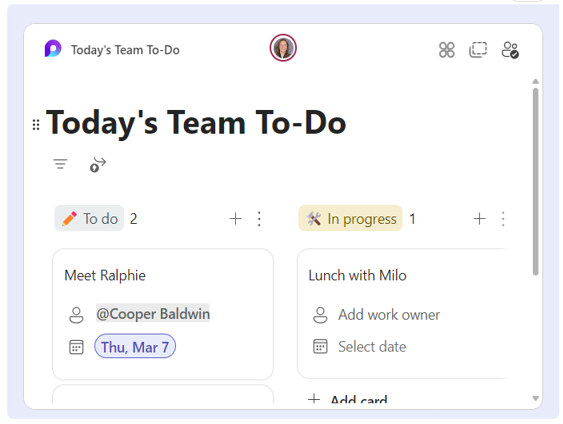Click the Loop app logo icon
This screenshot has width=563, height=424.
pos(53,49)
